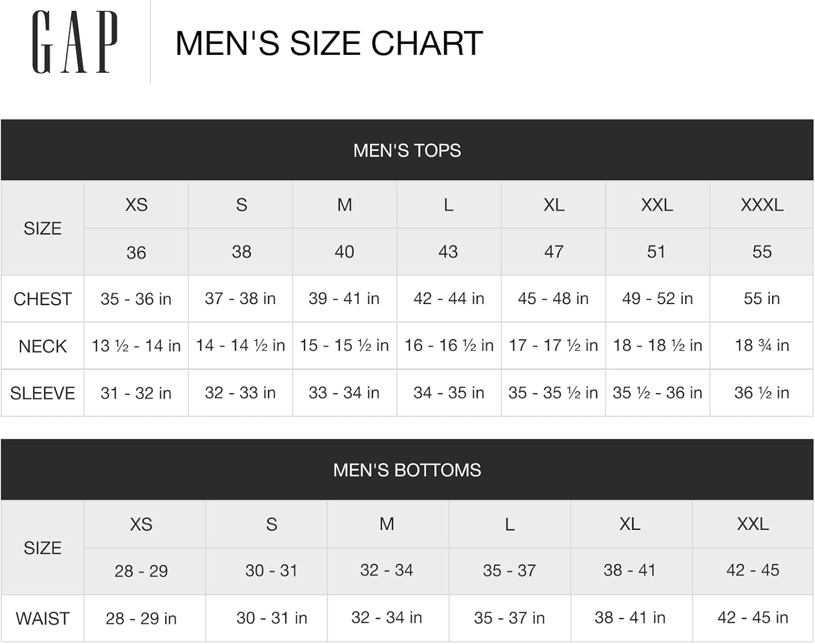Click the XXXL size column header in tops
This screenshot has width=815, height=644.
pos(762,205)
